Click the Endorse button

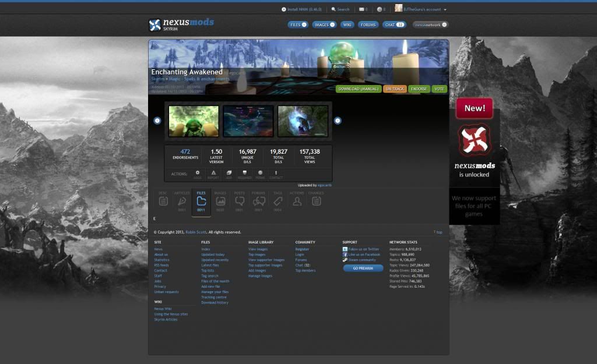point(419,89)
